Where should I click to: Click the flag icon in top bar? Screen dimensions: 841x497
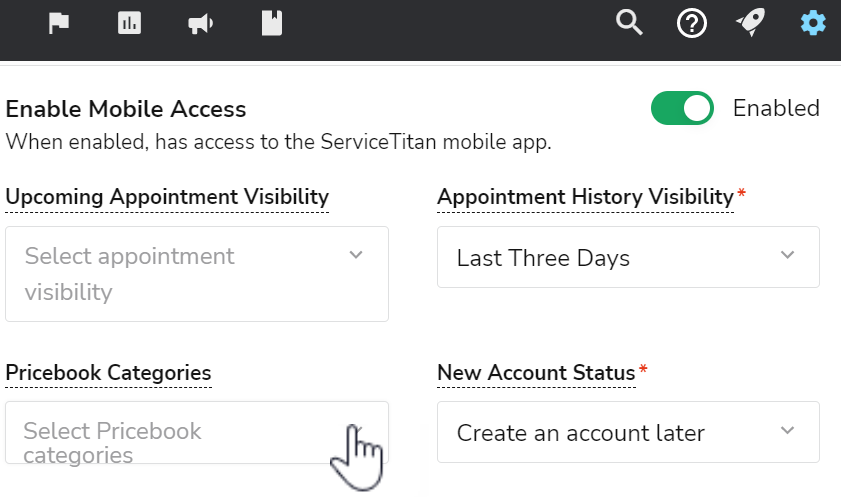click(x=59, y=23)
